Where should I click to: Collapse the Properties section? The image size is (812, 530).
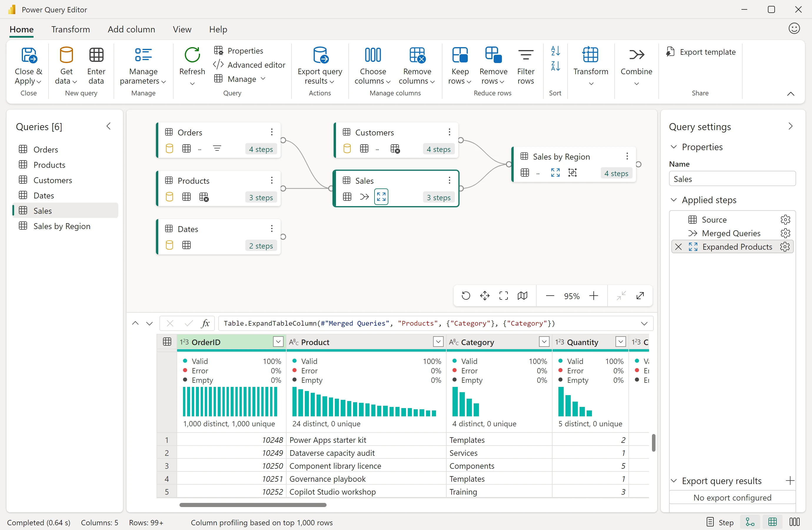[673, 147]
